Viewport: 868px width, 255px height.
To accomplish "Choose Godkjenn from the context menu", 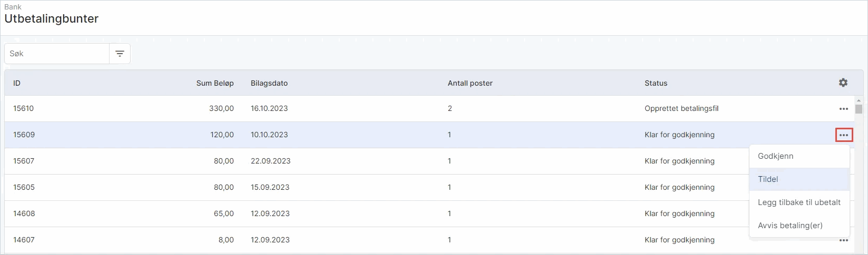I will pyautogui.click(x=799, y=156).
